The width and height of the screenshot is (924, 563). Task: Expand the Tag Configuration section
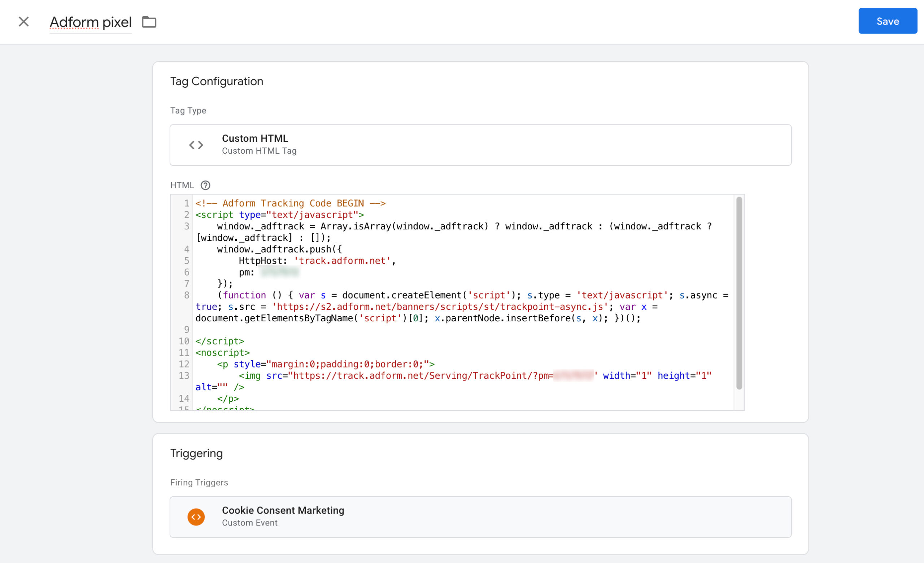(x=217, y=81)
